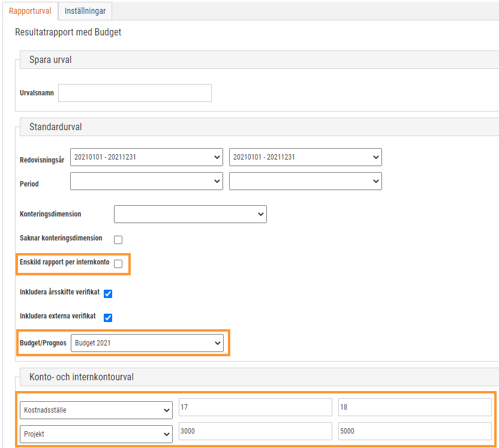
Task: Click the Urvalsnamn text field
Action: (135, 93)
